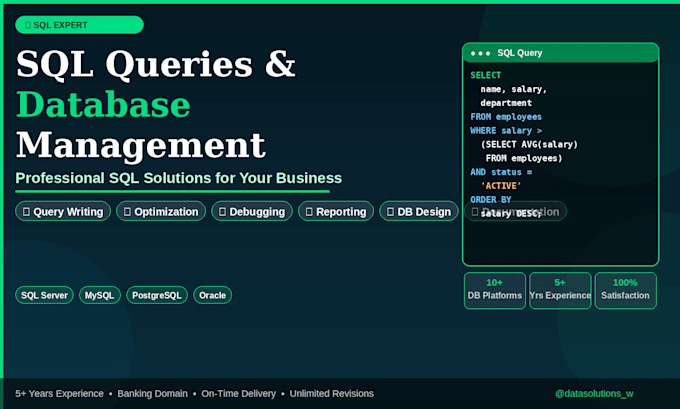Image resolution: width=680 pixels, height=409 pixels.
Task: Click 'On-Time Delivery' in the footer
Action: [x=239, y=393]
